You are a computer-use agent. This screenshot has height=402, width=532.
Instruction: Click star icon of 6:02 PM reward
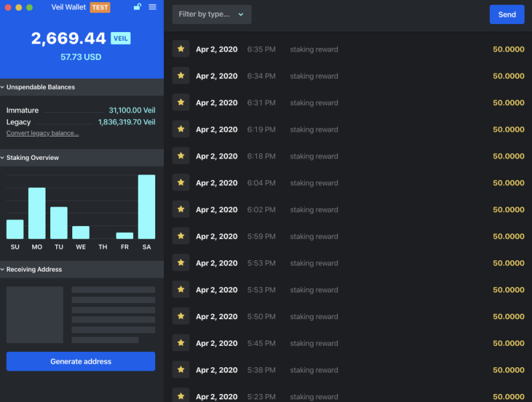pos(181,209)
